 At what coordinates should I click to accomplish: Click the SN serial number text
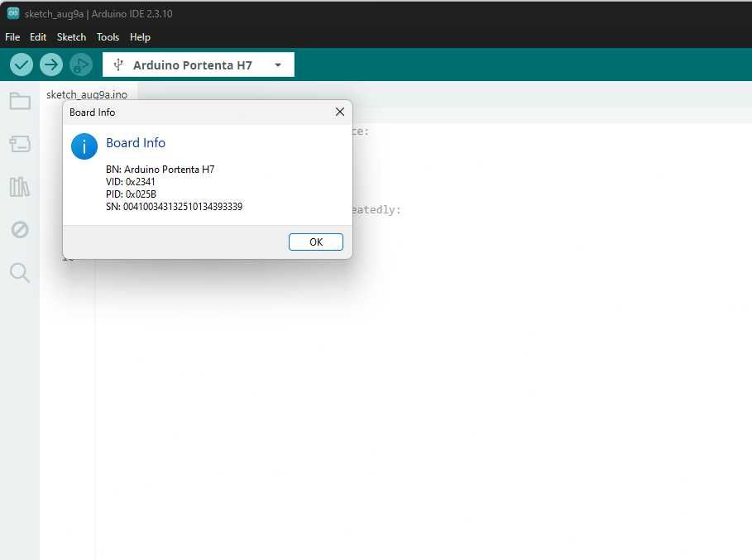pos(174,207)
